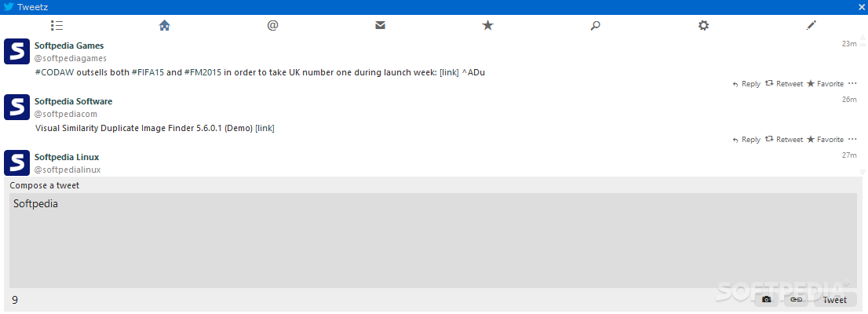Open the Softpedia Linux user name
868x314 pixels.
pyautogui.click(x=67, y=157)
